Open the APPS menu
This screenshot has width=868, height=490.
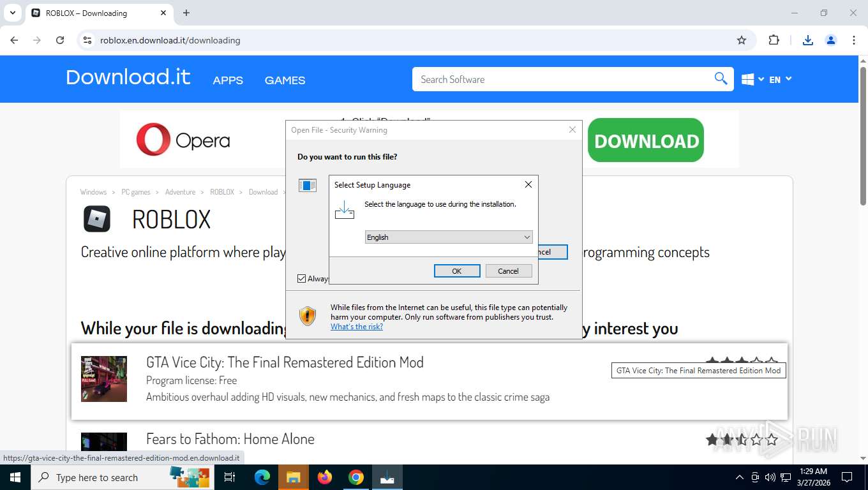point(228,80)
